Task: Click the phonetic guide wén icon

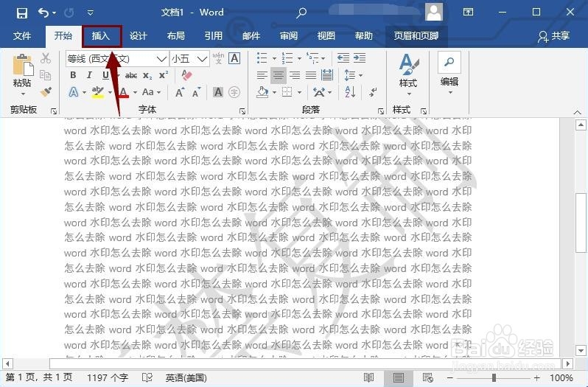Action: 218,58
